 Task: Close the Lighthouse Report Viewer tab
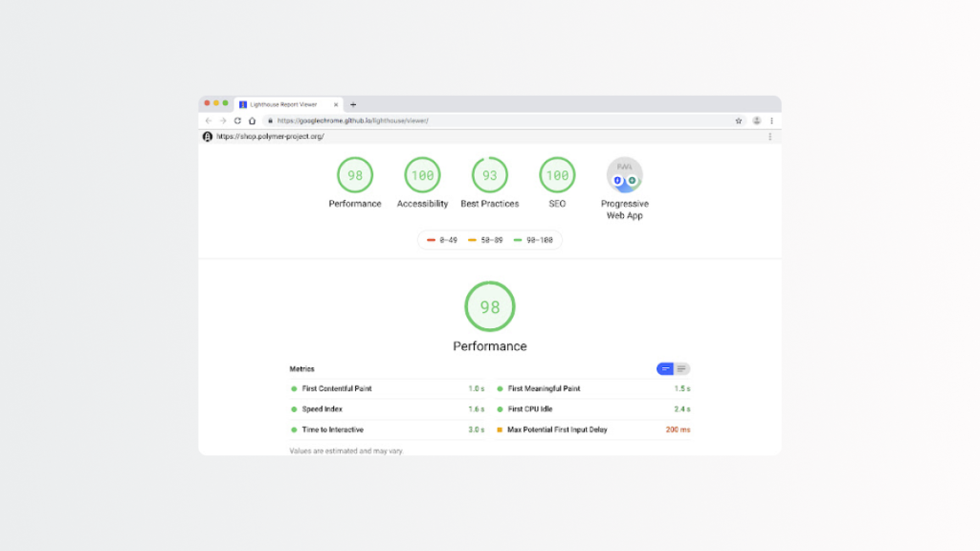[x=336, y=104]
